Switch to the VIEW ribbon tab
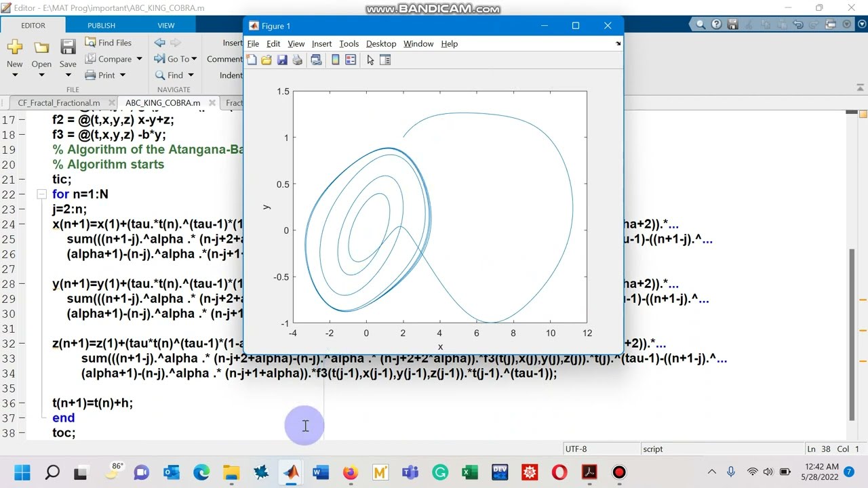The width and height of the screenshot is (868, 488). [x=166, y=25]
